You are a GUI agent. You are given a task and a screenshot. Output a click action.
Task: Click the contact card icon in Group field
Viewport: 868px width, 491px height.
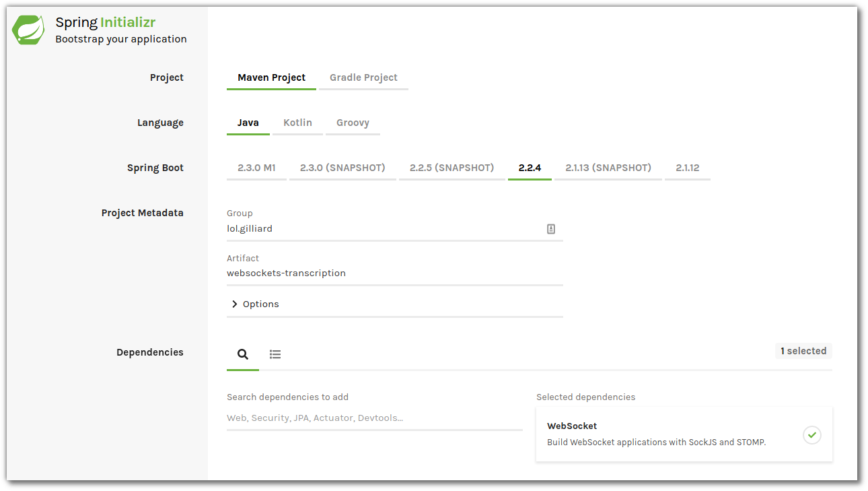pyautogui.click(x=551, y=229)
